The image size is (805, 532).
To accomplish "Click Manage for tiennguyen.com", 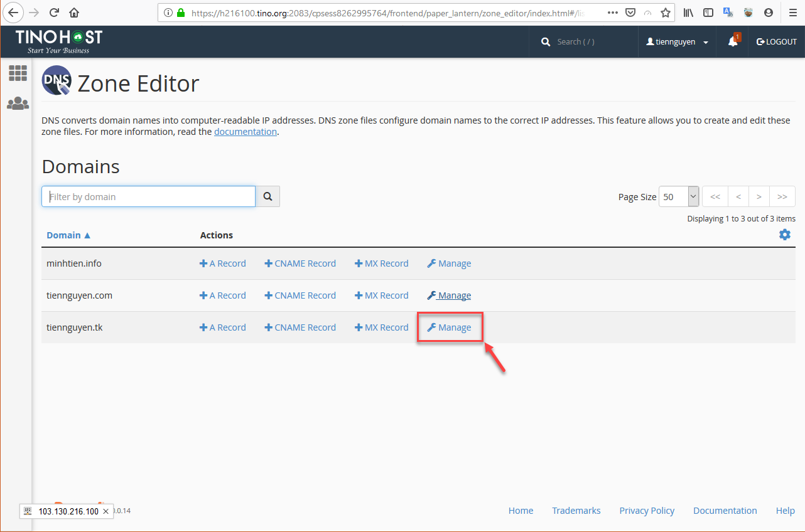I will pos(449,295).
